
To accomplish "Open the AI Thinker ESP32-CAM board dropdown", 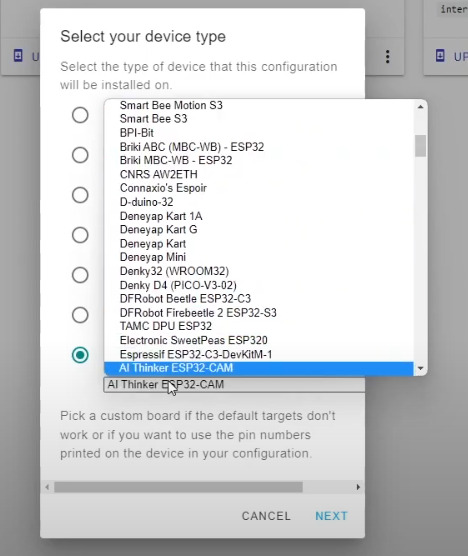I will pyautogui.click(x=234, y=385).
